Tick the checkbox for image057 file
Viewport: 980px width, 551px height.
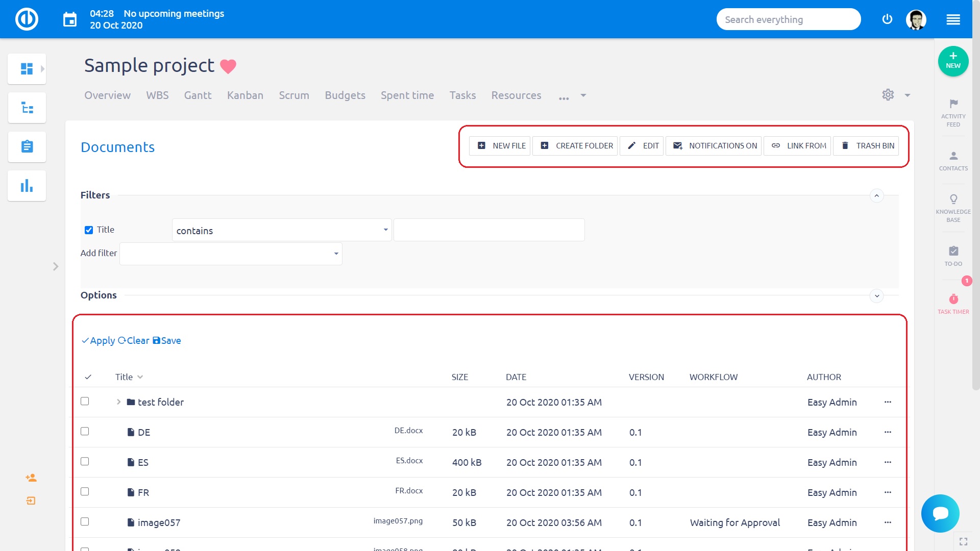(x=85, y=522)
